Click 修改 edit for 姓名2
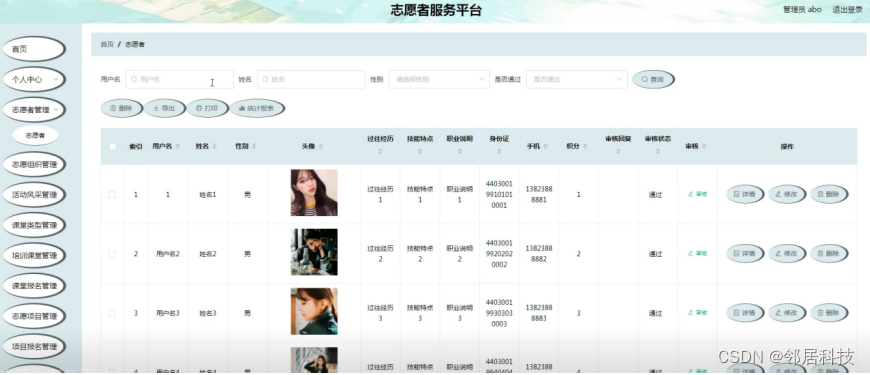 [787, 254]
